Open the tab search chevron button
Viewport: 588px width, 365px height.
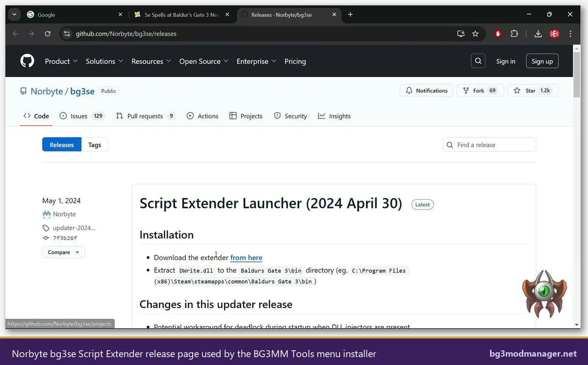[x=14, y=15]
